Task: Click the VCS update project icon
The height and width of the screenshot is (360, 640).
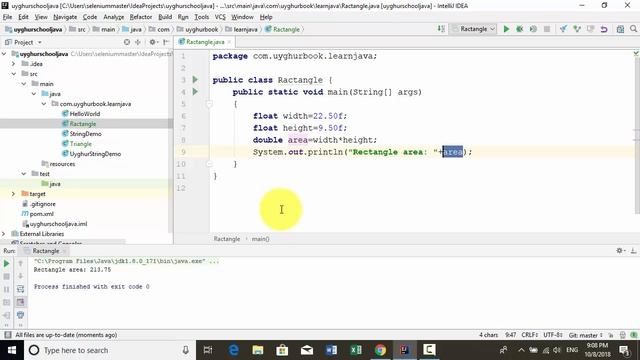Action: 563,29
